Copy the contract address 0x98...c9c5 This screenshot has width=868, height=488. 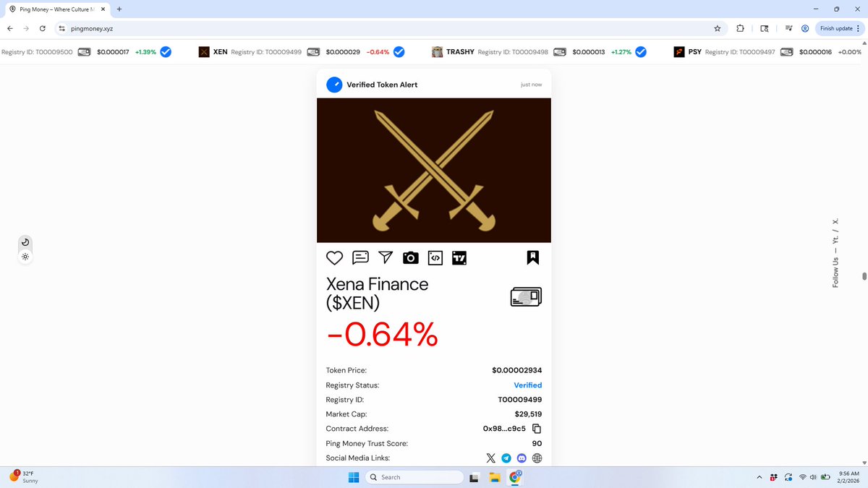[537, 429]
